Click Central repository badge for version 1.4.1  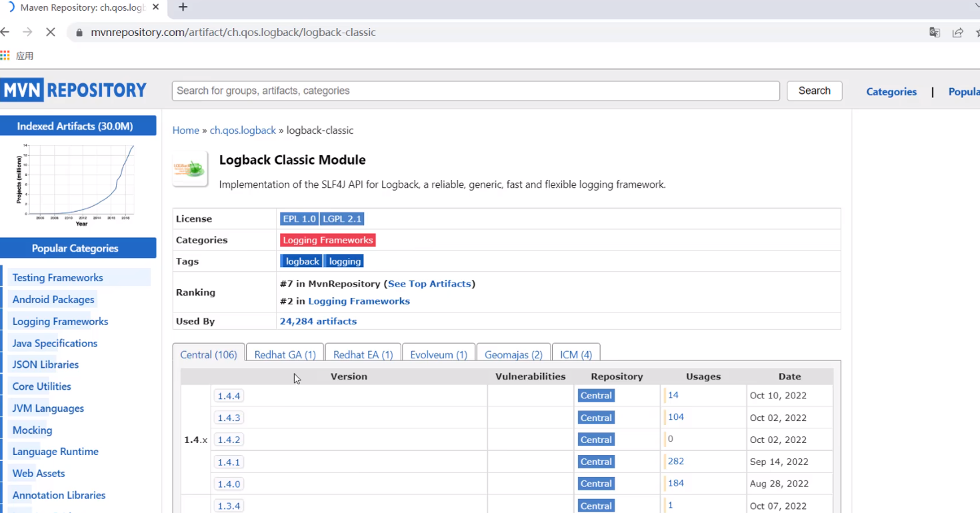point(596,462)
